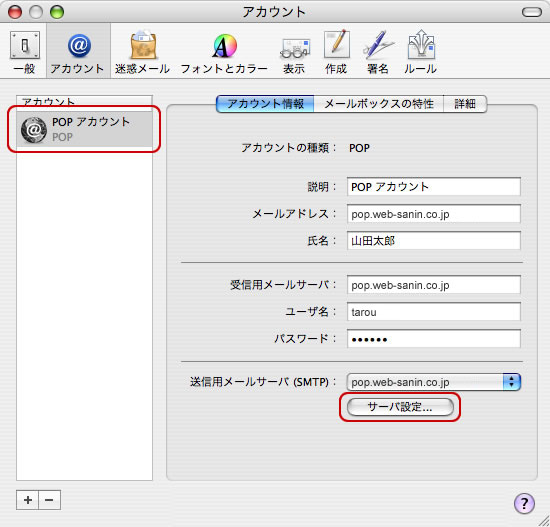The image size is (550, 527).
Task: Remove account with the minus button
Action: 49,500
